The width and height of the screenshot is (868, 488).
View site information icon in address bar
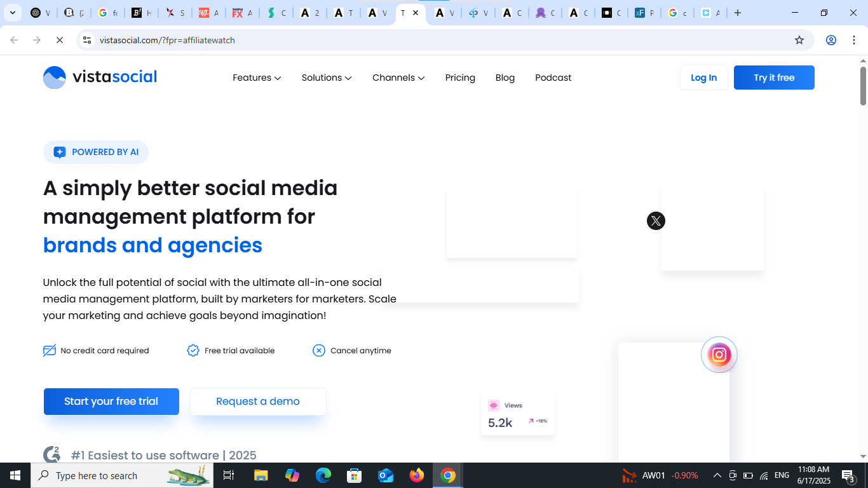tap(87, 40)
